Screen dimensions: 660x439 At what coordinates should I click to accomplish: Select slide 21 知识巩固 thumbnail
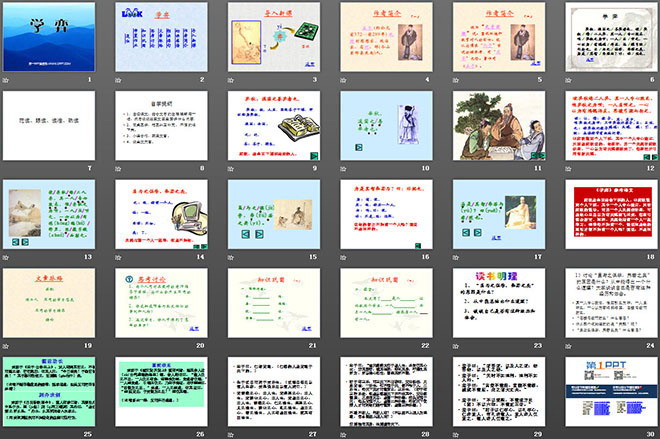click(x=274, y=303)
